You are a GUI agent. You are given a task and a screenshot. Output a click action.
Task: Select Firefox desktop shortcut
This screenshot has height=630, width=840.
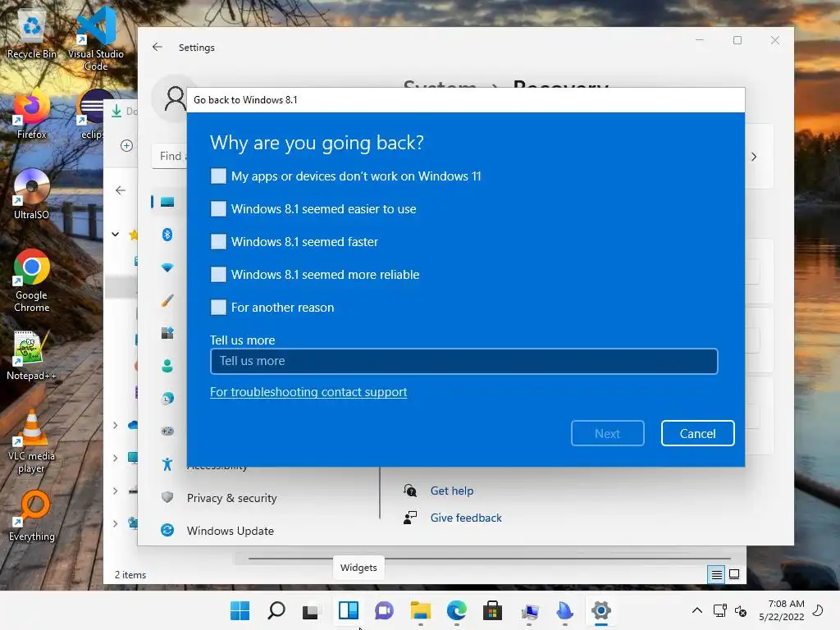pyautogui.click(x=32, y=114)
